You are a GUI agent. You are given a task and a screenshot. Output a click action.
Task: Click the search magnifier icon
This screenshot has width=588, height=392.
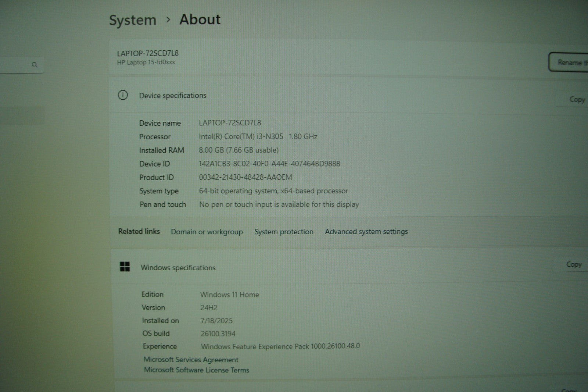[x=35, y=65]
